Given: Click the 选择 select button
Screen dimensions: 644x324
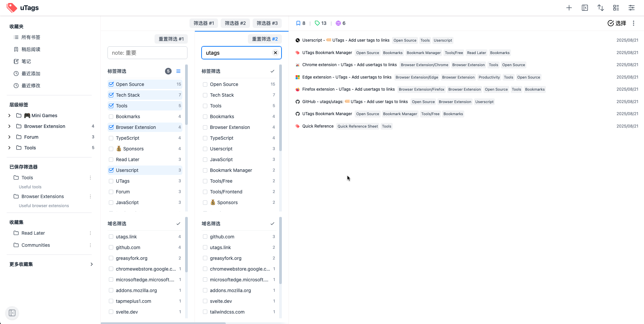Looking at the screenshot, I should [617, 23].
